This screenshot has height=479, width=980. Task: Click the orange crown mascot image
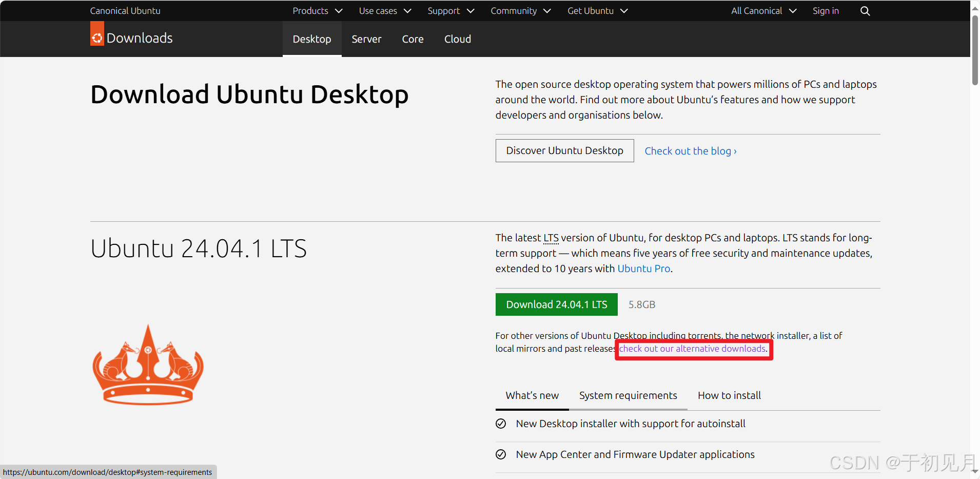[148, 365]
